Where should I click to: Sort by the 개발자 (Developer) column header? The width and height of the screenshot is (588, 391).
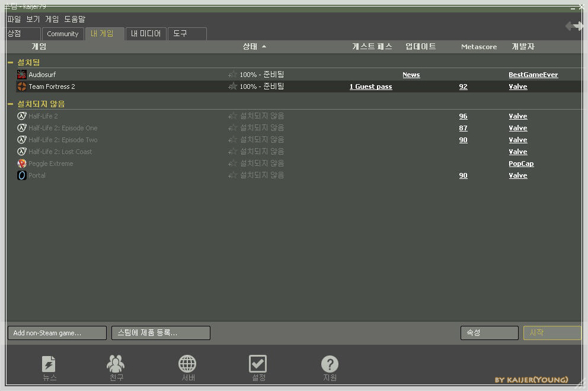coord(523,46)
